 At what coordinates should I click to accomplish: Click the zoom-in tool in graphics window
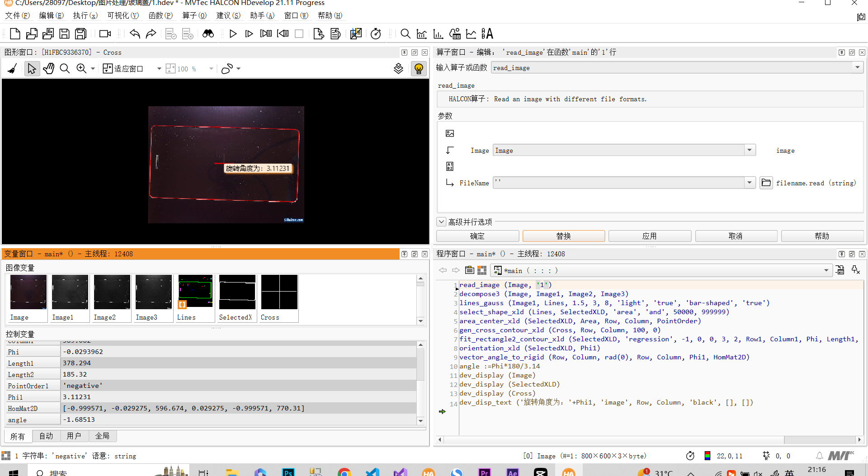click(x=81, y=69)
